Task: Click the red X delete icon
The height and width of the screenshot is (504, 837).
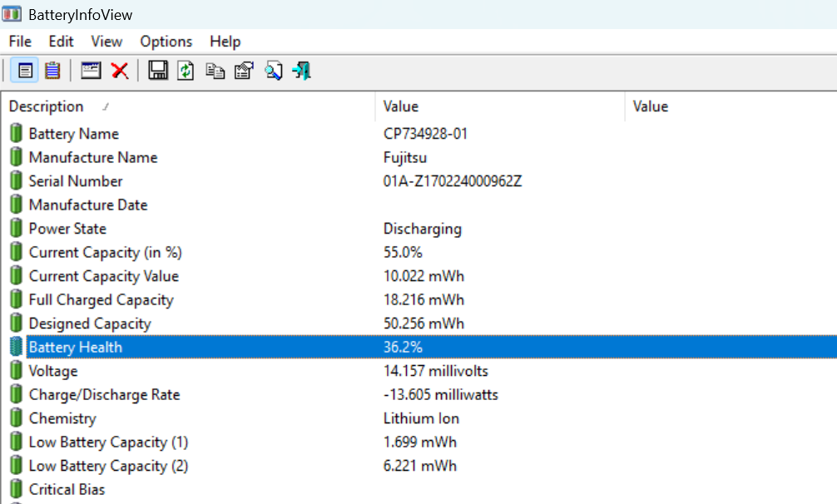Action: [x=120, y=71]
